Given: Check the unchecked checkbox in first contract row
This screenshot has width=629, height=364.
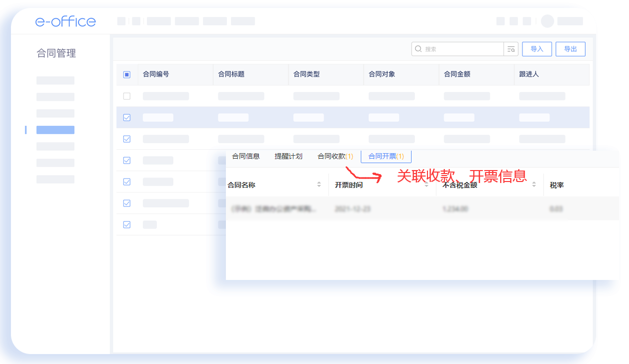Looking at the screenshot, I should (127, 96).
